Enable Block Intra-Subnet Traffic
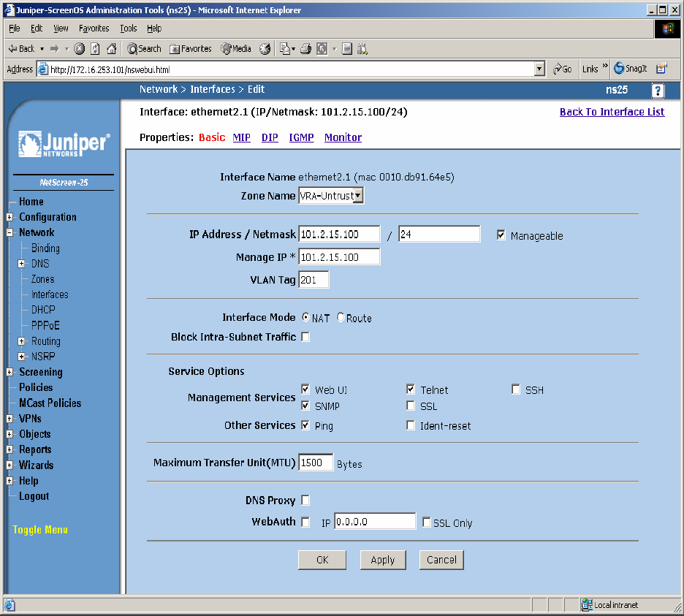 (305, 337)
